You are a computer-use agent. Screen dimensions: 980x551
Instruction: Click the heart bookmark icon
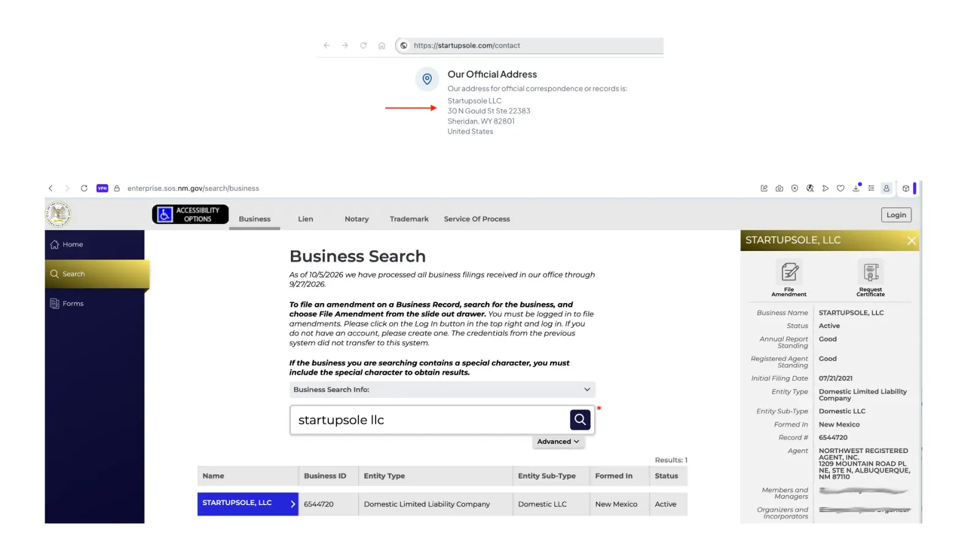pyautogui.click(x=840, y=189)
